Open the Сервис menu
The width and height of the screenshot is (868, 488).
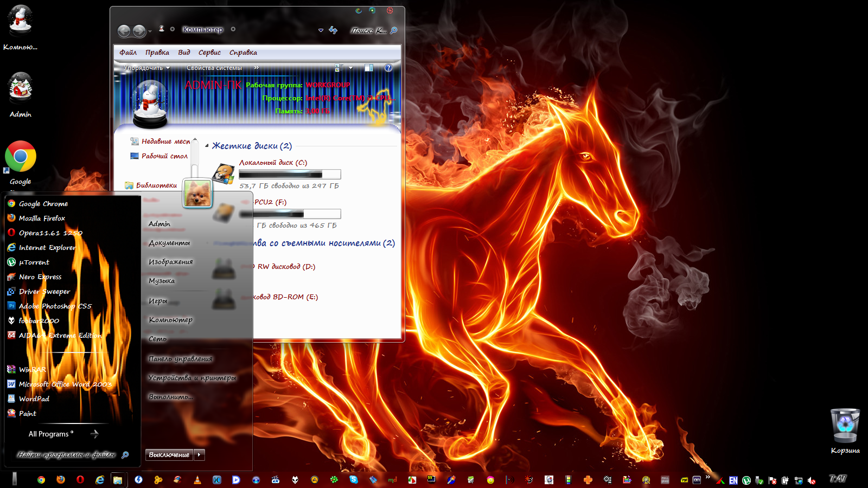(x=209, y=53)
